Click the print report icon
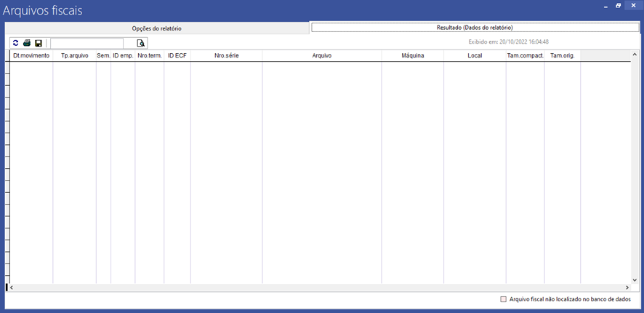Viewport: 644px width, 313px height. [x=27, y=44]
